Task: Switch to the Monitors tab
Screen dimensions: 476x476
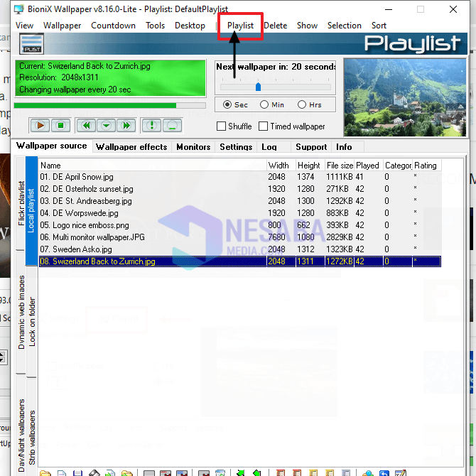Action: click(193, 147)
